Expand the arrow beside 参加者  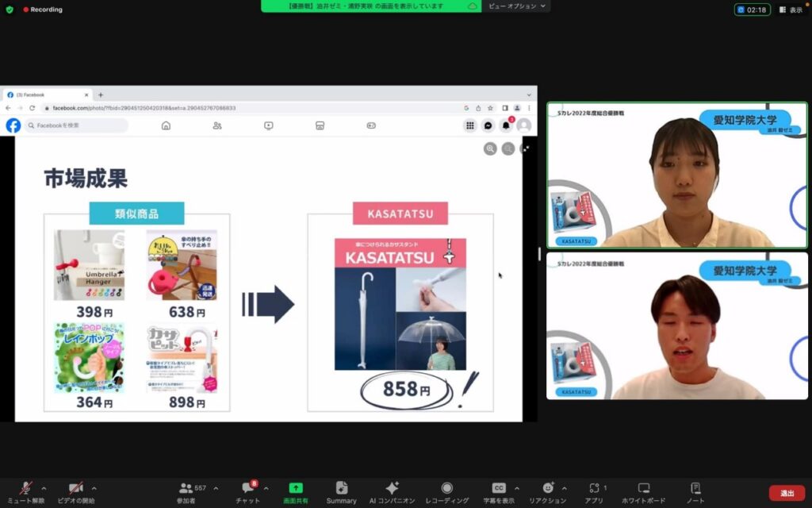216,488
